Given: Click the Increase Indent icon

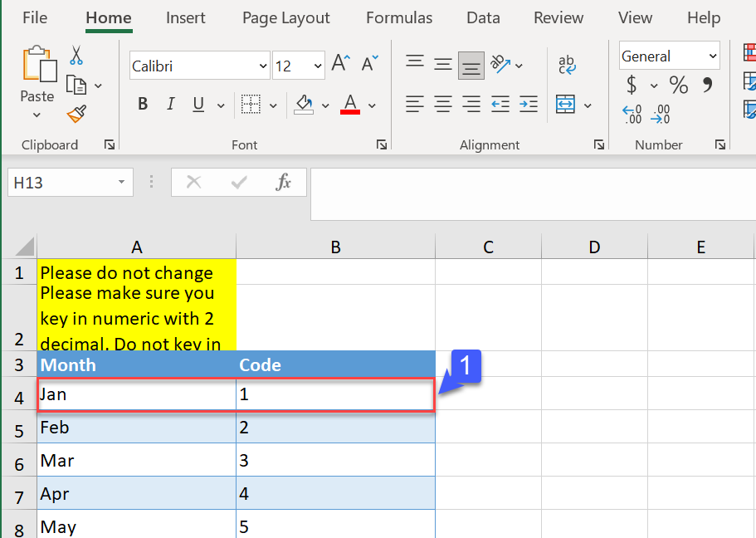Looking at the screenshot, I should [x=529, y=105].
